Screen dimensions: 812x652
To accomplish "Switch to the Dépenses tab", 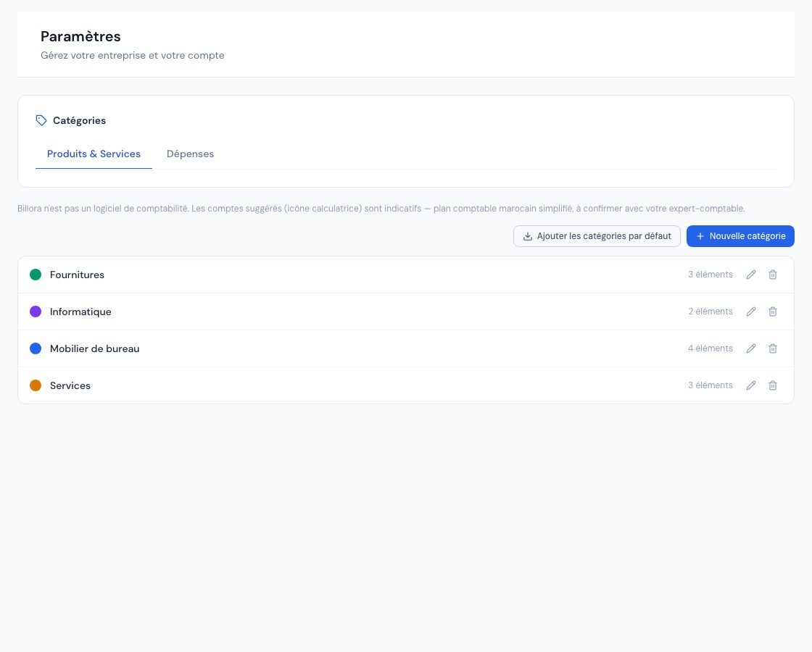I will click(190, 154).
